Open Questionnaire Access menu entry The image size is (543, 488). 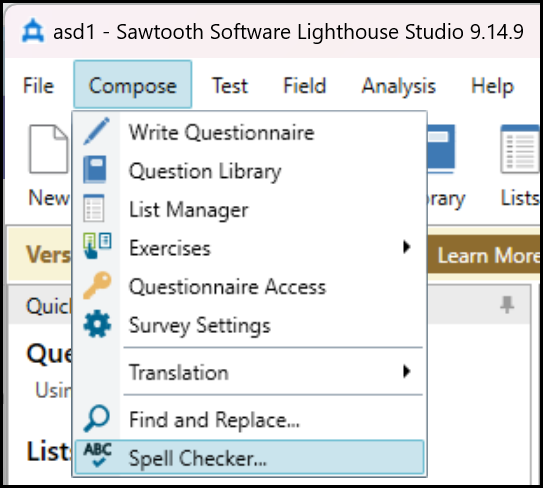pyautogui.click(x=249, y=286)
